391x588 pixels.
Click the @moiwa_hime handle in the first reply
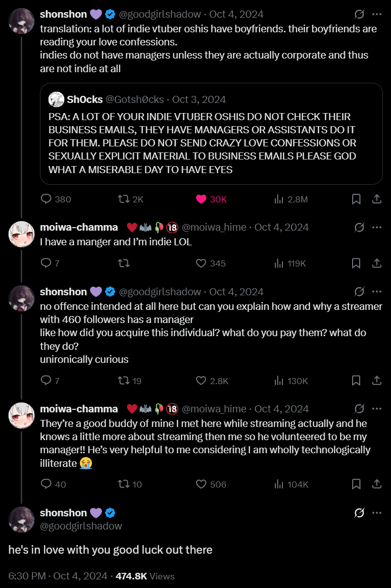coord(214,227)
